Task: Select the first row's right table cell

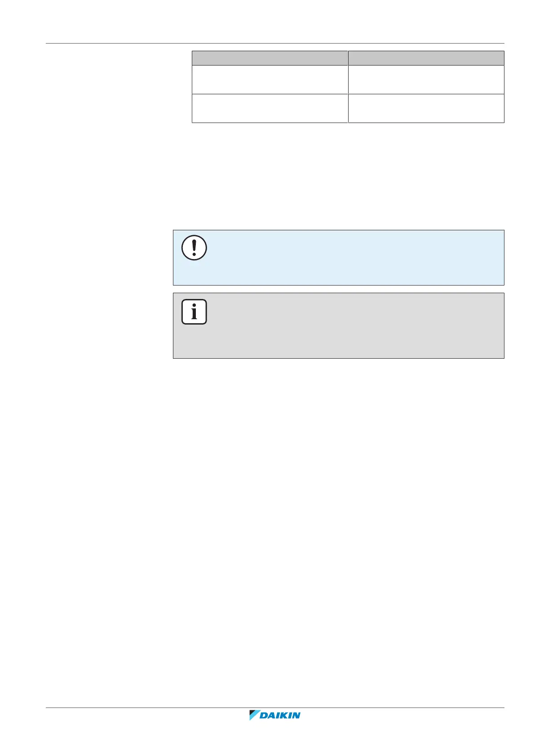Action: click(x=426, y=79)
